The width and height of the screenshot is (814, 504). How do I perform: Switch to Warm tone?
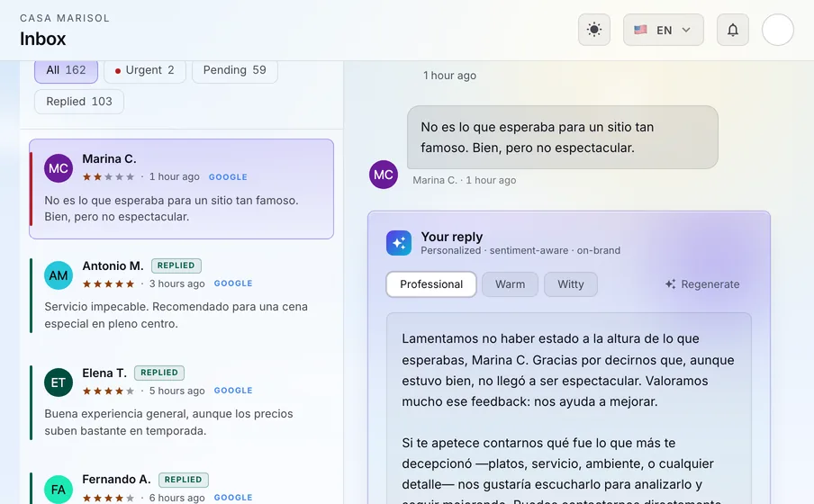pos(510,284)
